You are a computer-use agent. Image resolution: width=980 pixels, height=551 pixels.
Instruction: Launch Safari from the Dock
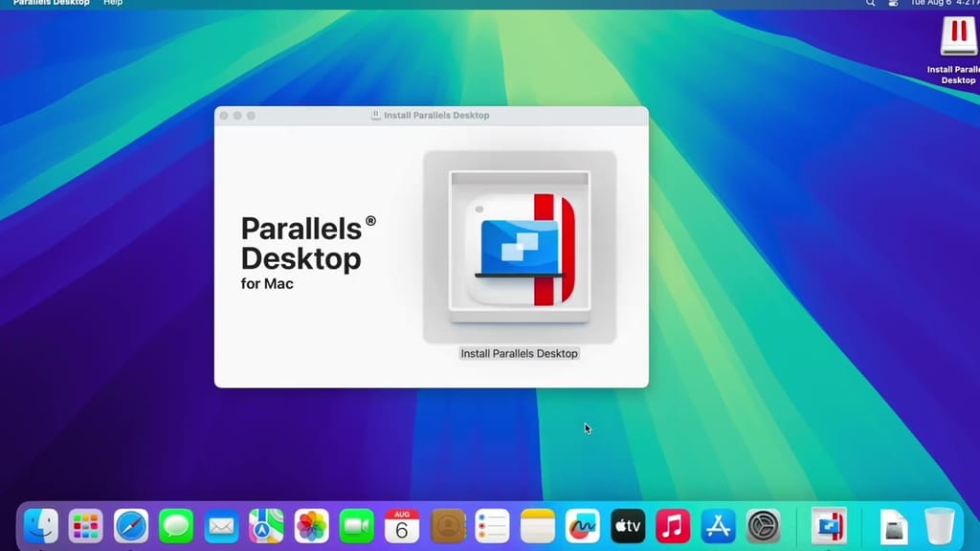(x=131, y=524)
